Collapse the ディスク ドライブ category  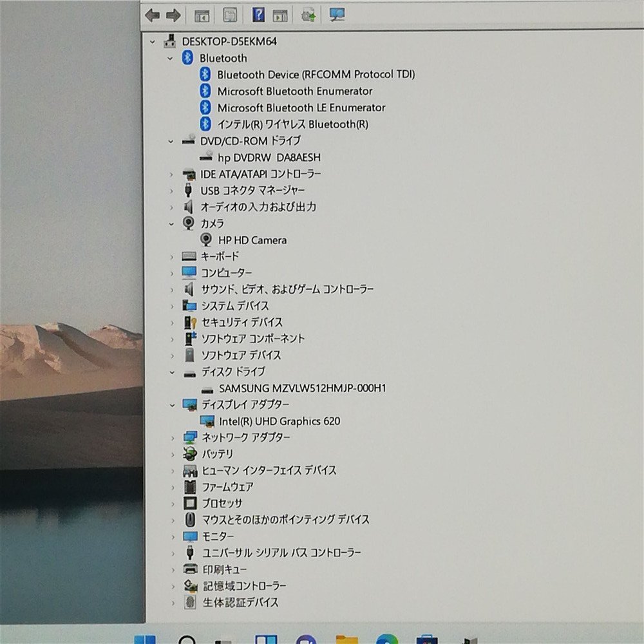coord(172,372)
